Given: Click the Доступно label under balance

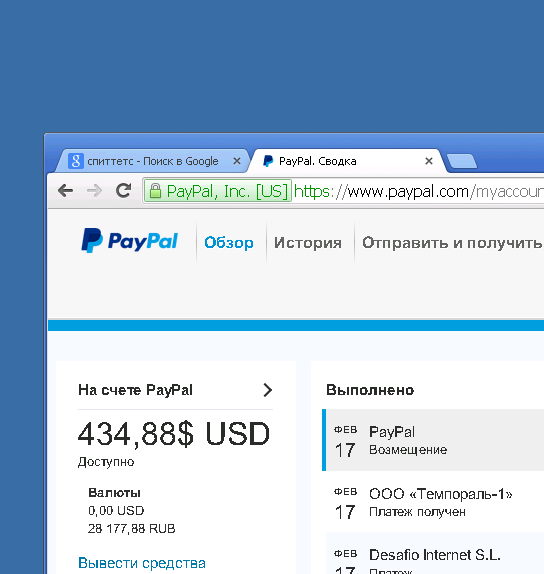Looking at the screenshot, I should pos(106,462).
